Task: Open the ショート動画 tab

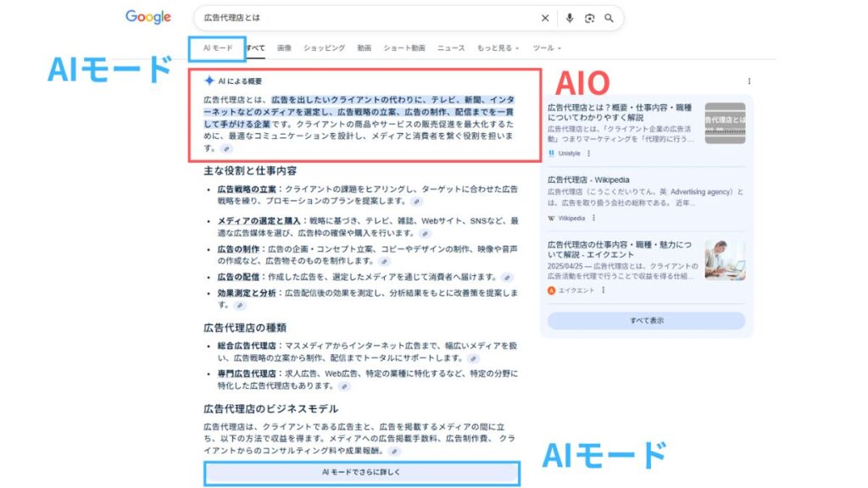Action: click(x=404, y=48)
